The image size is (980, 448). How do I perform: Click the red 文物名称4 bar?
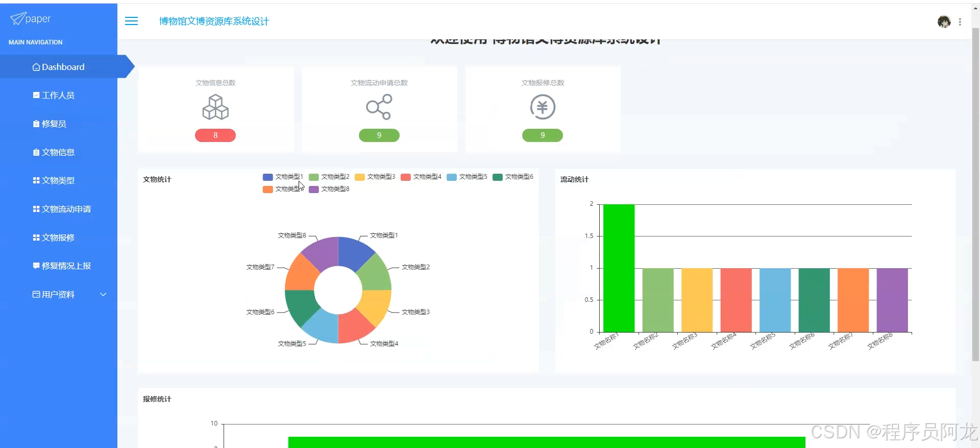(736, 300)
